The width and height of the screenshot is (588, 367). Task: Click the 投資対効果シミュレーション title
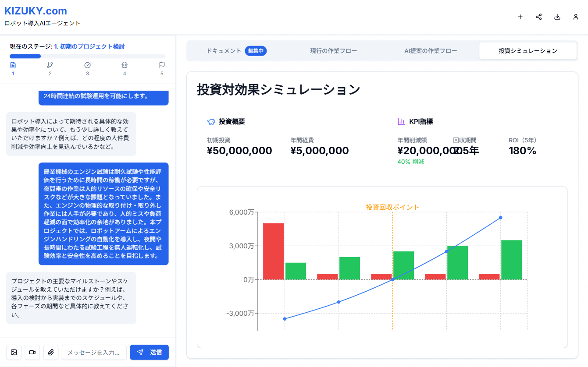278,89
